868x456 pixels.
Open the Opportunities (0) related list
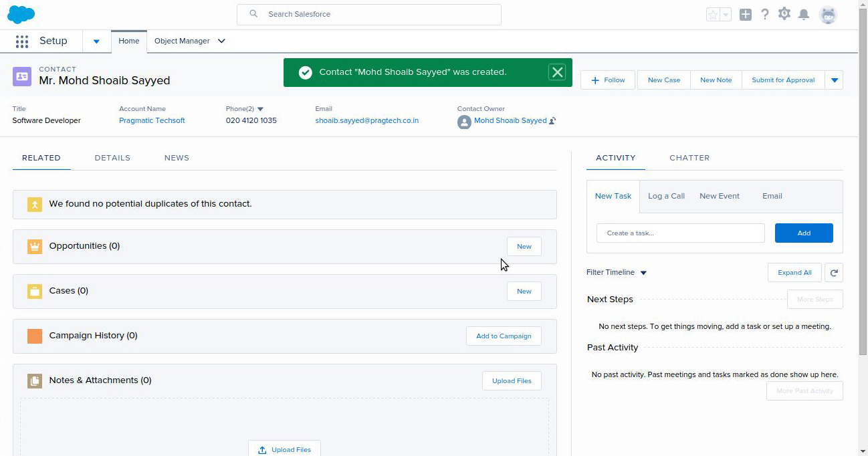pos(84,246)
